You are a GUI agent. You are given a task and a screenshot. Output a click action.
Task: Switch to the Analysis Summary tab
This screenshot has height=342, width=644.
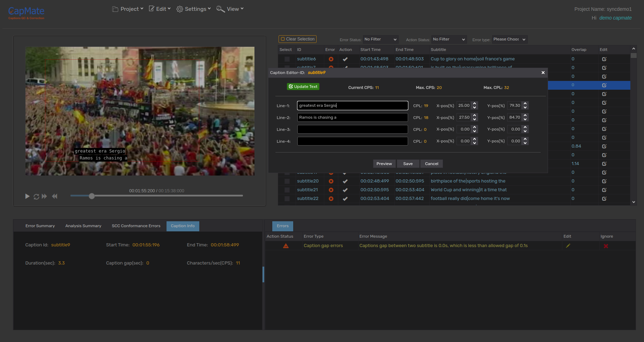(83, 226)
